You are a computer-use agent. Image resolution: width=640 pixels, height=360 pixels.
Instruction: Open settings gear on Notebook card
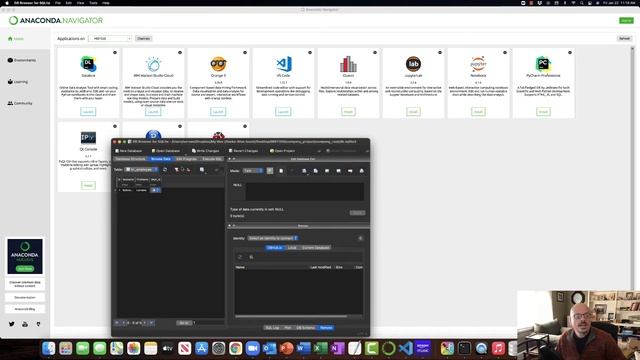(x=505, y=52)
